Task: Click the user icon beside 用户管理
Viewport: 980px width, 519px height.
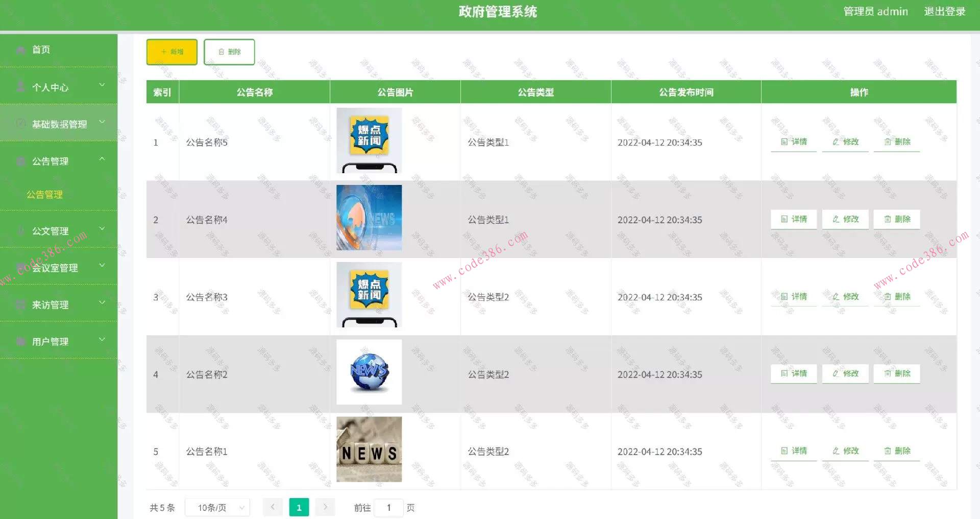Action: pyautogui.click(x=20, y=341)
